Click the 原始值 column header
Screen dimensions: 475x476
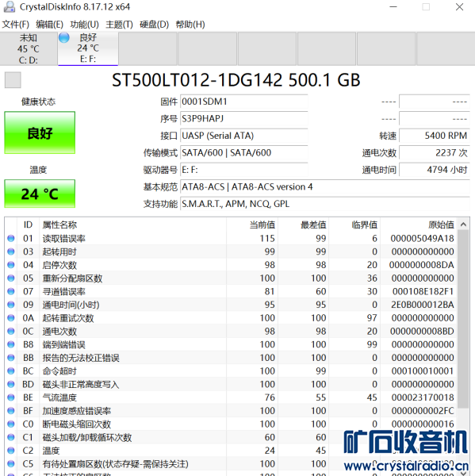click(x=442, y=225)
